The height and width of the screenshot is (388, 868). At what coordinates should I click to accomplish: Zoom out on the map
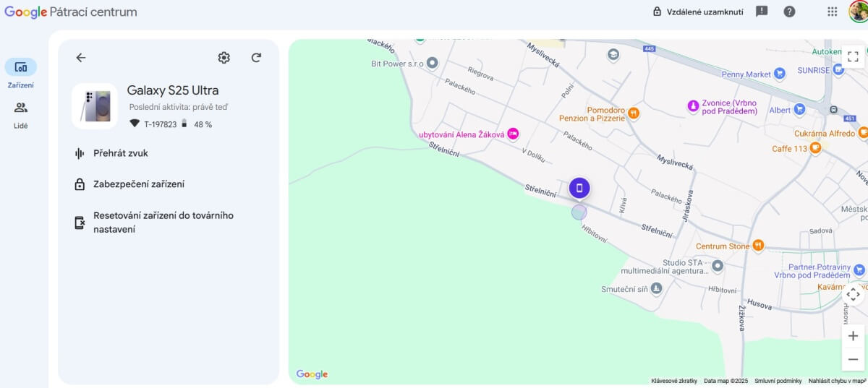click(x=853, y=359)
